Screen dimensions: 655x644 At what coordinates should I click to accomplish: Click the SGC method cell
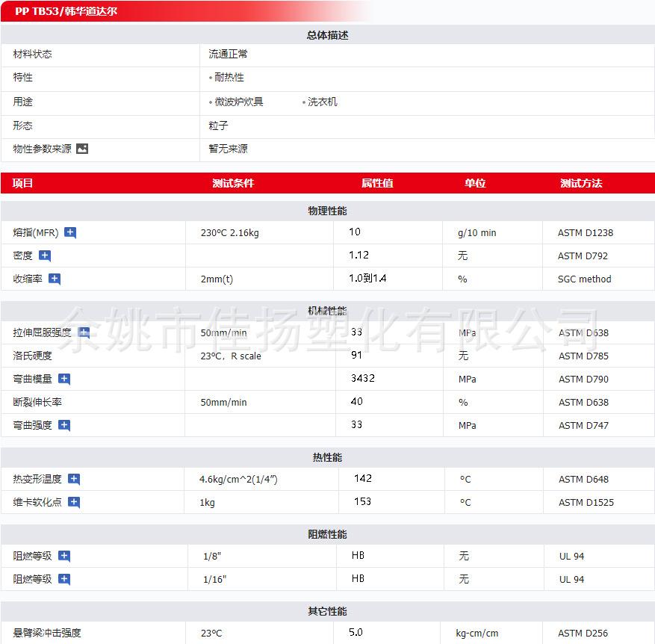pos(584,279)
